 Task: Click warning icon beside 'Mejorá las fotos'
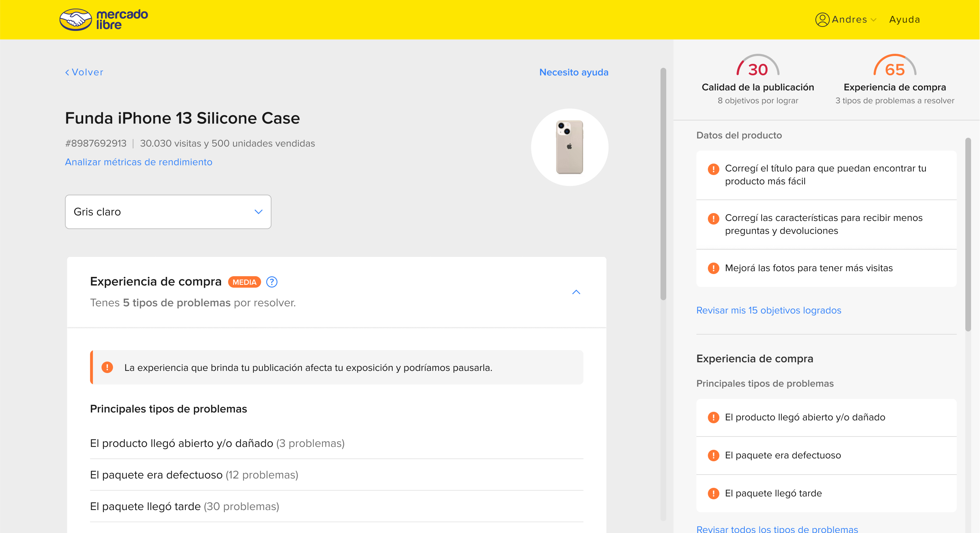click(713, 268)
